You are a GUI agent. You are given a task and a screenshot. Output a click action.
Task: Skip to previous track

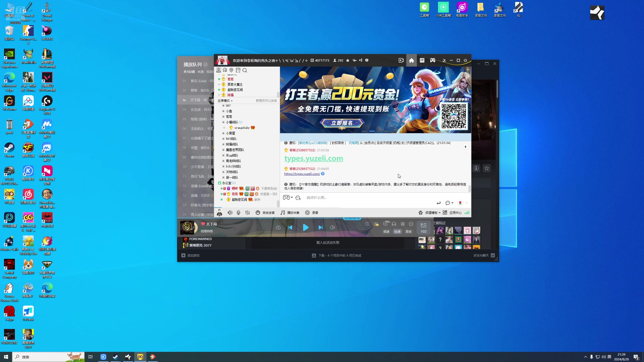click(x=290, y=228)
